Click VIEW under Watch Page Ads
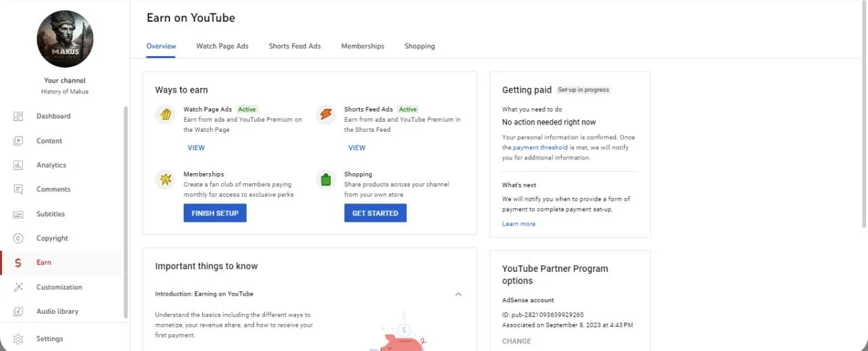The width and height of the screenshot is (868, 351). pyautogui.click(x=196, y=147)
